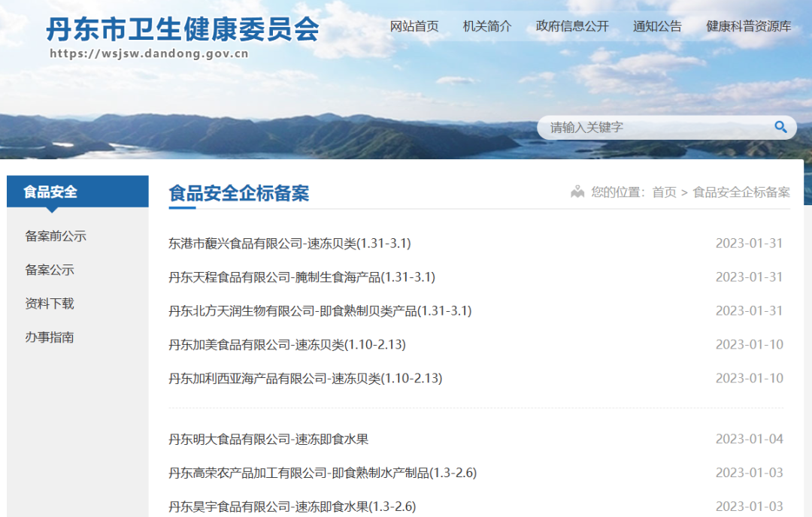Screen dimensions: 812x517
Task: Open 丹东高荣农产品加工有限公司-即食熟制水产制品 entry
Action: tap(323, 473)
